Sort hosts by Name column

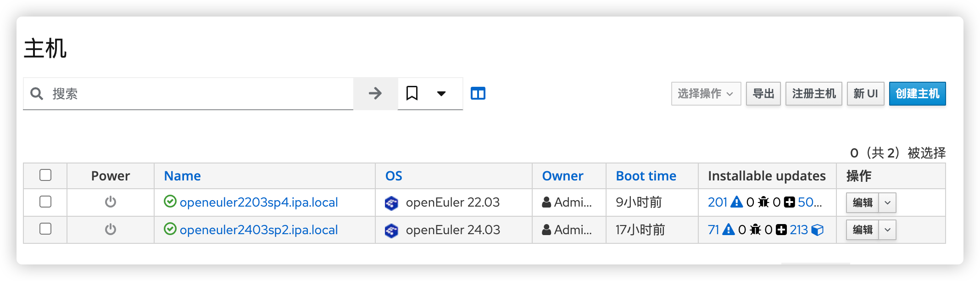[182, 176]
